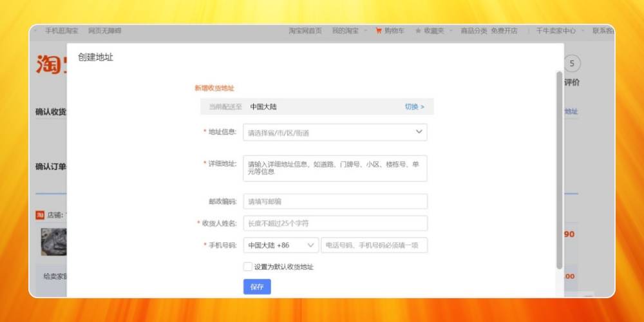Focus the 邮政编码 postal code field

335,202
